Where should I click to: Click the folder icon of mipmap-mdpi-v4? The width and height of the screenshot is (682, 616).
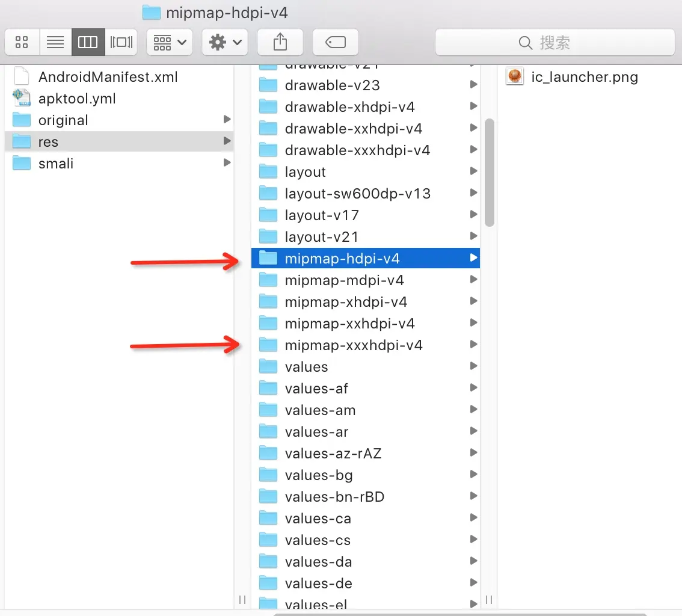tap(268, 280)
